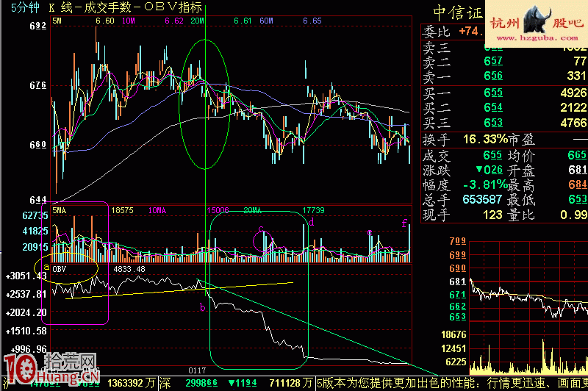
Task: Click the +996.96 OBV axis label
Action: pos(29,349)
